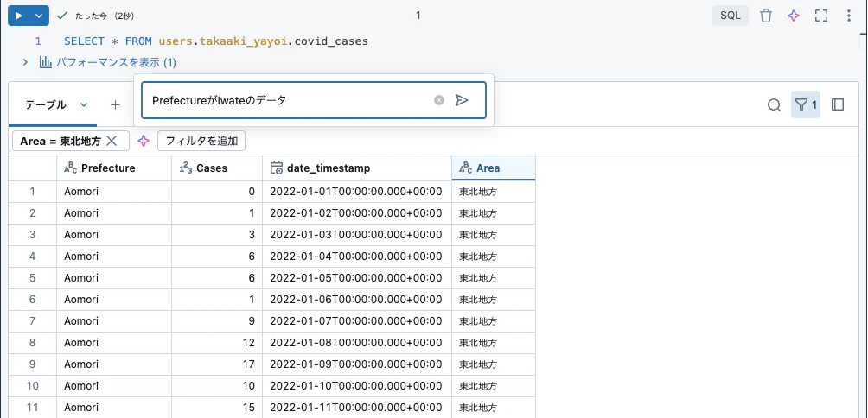Viewport: 868px width, 418px height.
Task: Open the cell kebab menu
Action: pos(849,16)
